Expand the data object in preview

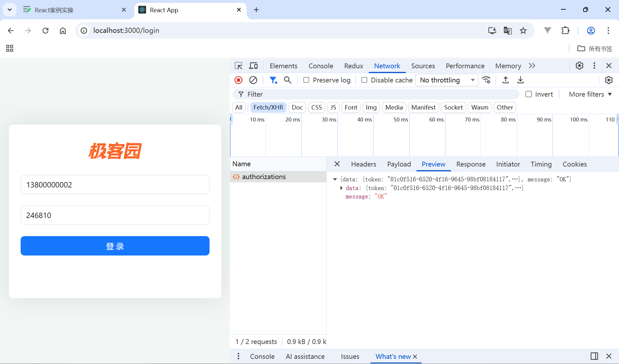(341, 188)
